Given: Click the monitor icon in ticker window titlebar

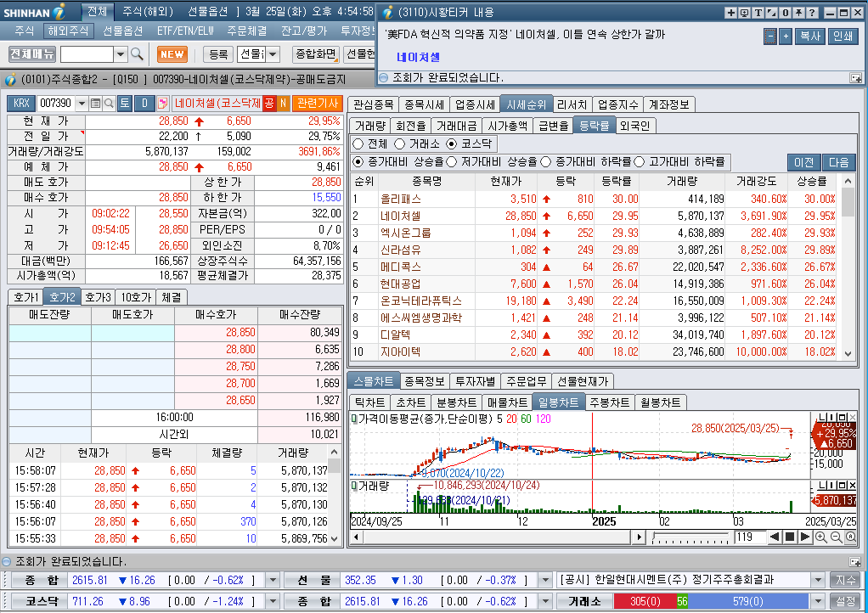Looking at the screenshot, I should tap(745, 13).
